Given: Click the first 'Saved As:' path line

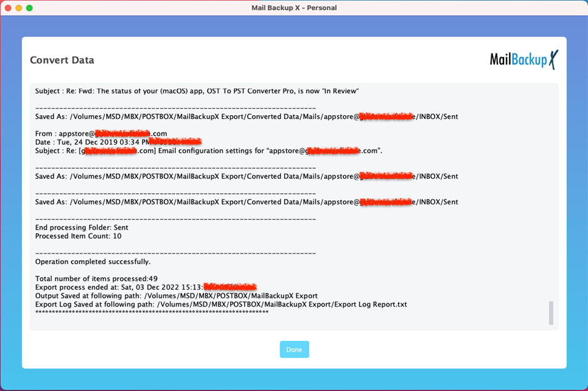Looking at the screenshot, I should point(246,116).
